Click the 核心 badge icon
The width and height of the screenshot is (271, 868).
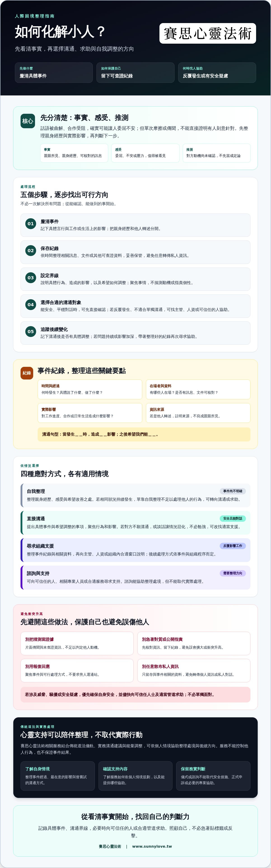28,121
